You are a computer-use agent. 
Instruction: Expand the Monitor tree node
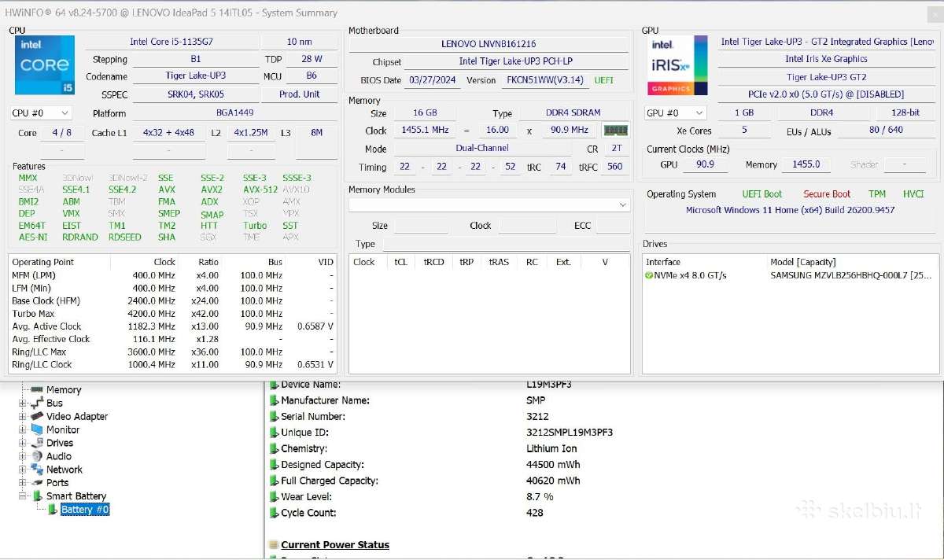[x=23, y=429]
